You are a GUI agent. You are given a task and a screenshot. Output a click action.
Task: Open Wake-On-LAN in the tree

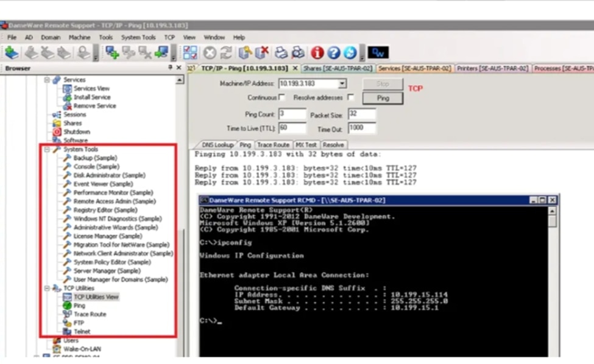point(82,349)
